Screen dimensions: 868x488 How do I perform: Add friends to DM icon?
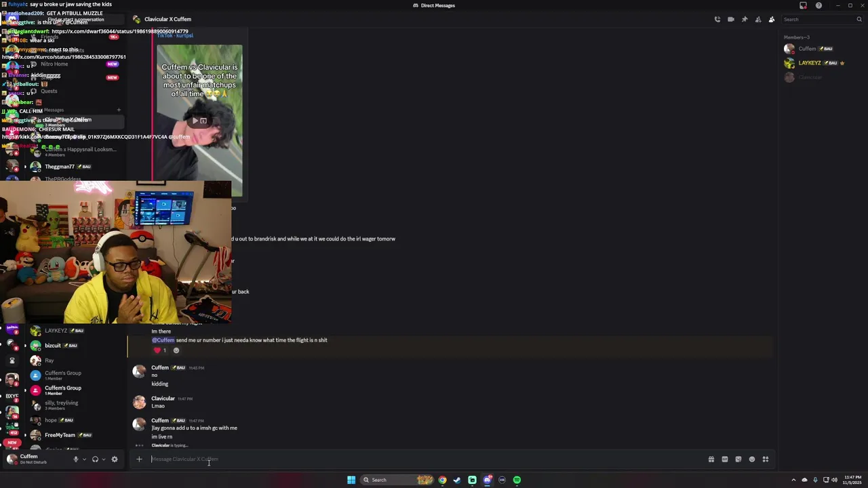pos(758,19)
